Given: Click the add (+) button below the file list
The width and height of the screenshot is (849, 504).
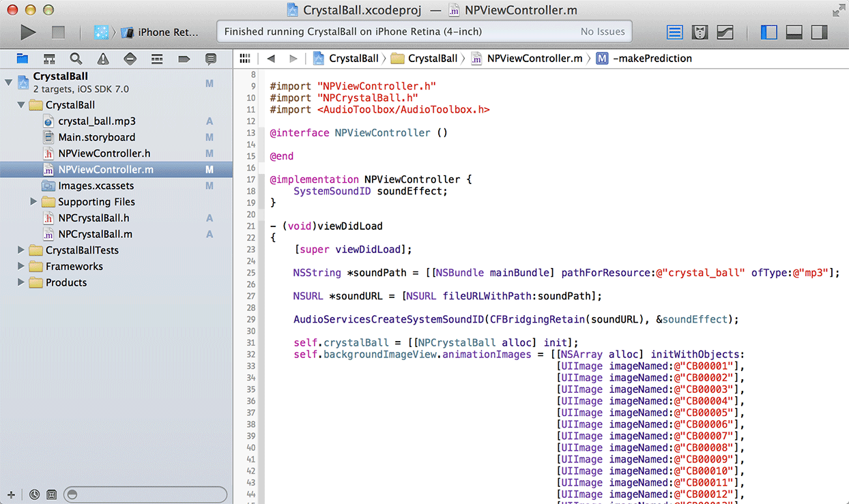Looking at the screenshot, I should (x=11, y=494).
